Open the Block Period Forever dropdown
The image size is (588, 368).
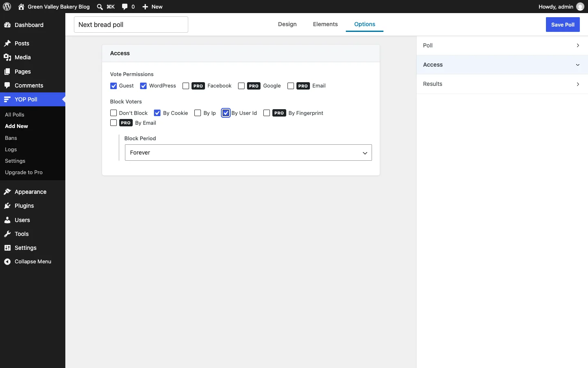pos(248,153)
